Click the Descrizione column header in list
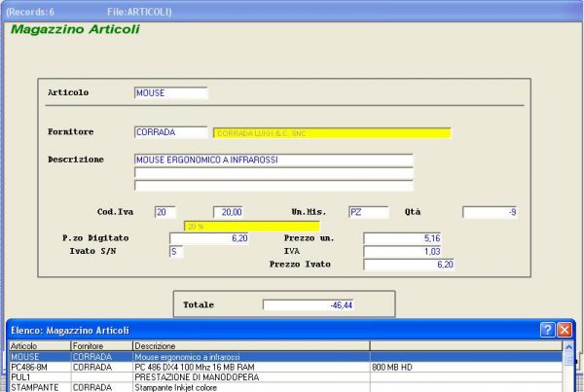Image resolution: width=584 pixels, height=392 pixels. click(251, 346)
